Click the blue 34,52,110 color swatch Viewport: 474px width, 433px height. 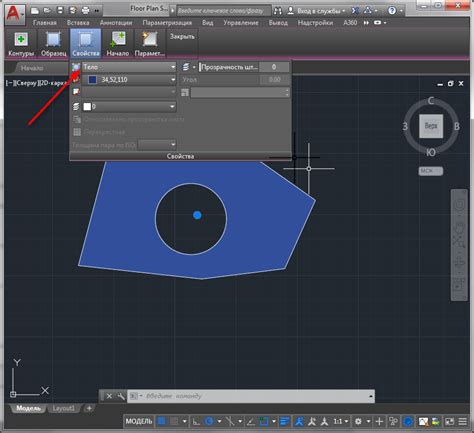[92, 80]
